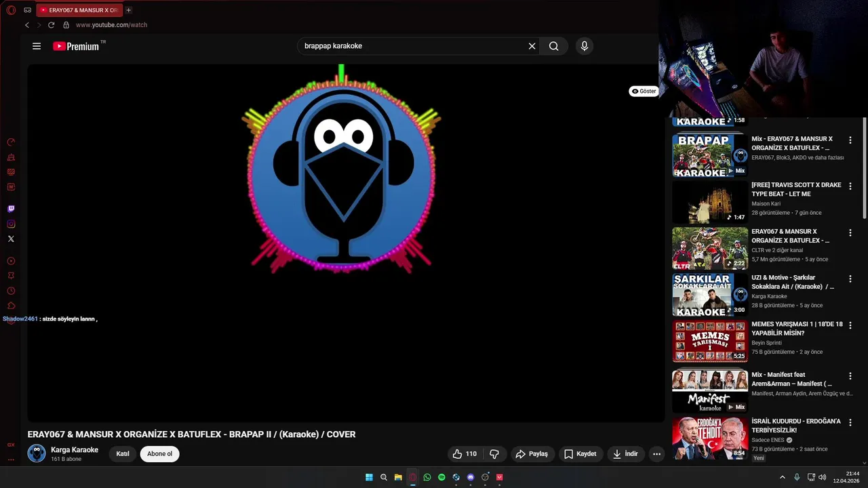Click the site security lock icon
This screenshot has height=488, width=868.
pyautogui.click(x=66, y=25)
